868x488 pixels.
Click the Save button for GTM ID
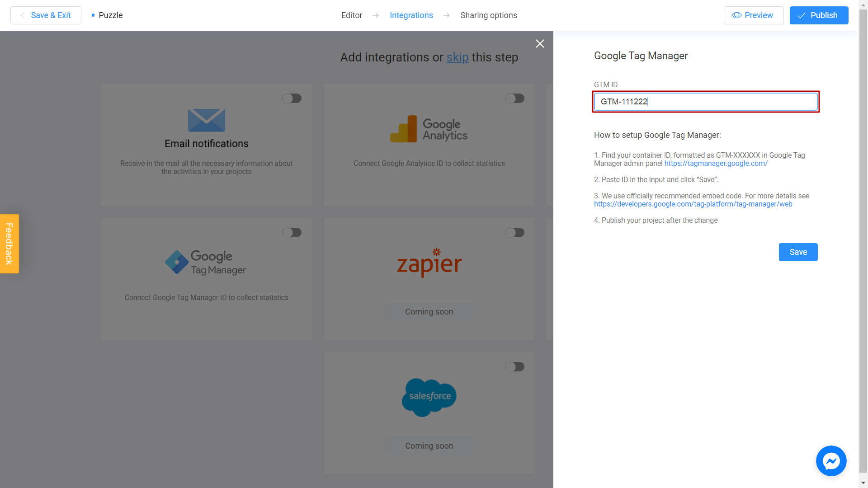798,251
